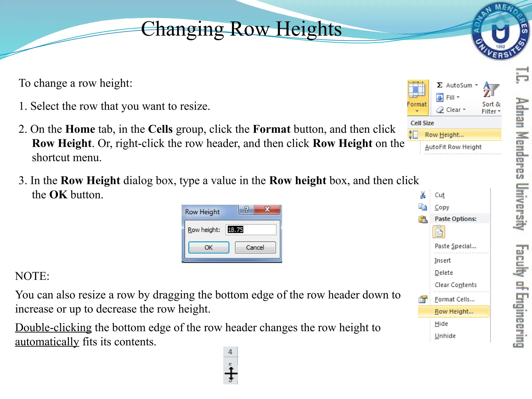This screenshot has width=532, height=399.
Task: Click the Row height input field
Action: point(251,230)
